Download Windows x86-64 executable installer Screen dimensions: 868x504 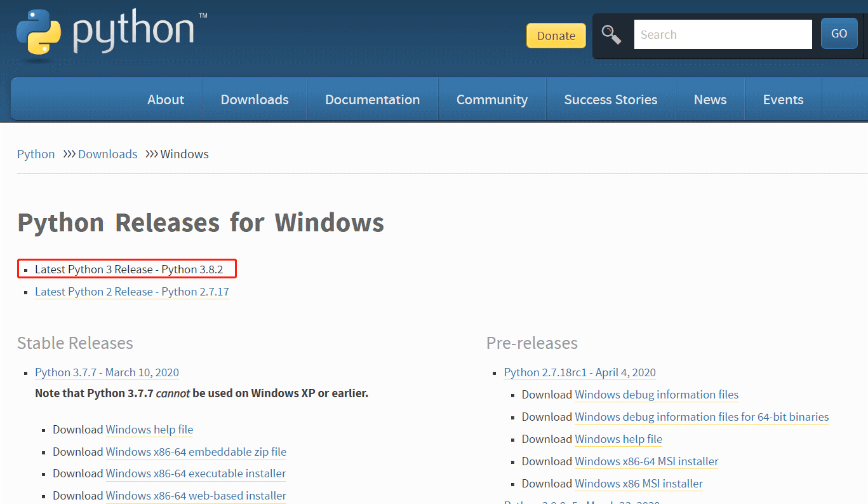(196, 473)
